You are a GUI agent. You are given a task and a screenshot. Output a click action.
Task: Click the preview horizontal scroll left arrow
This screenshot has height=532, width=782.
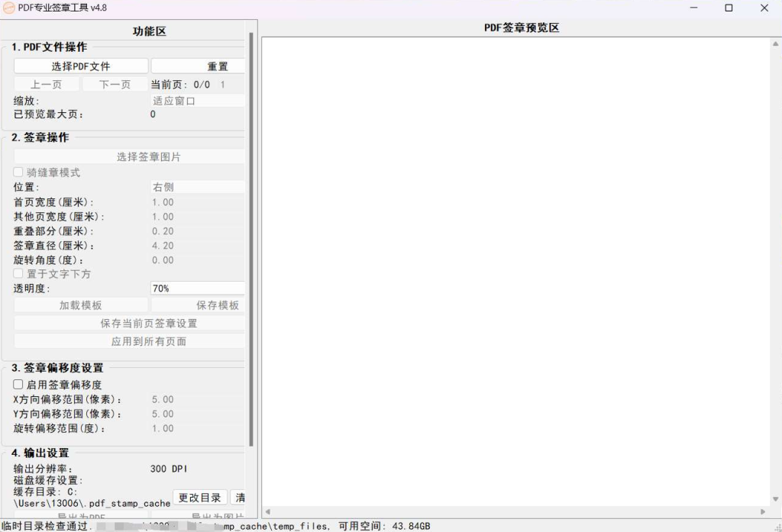click(x=268, y=511)
